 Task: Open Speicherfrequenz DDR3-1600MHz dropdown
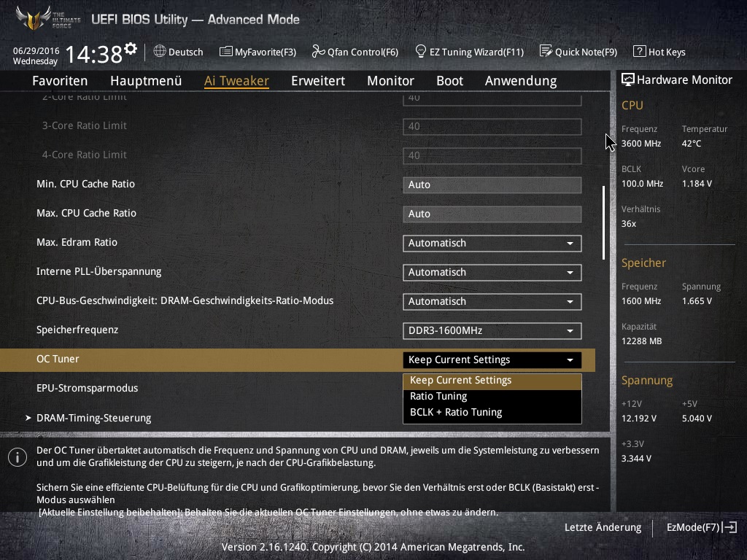point(492,331)
